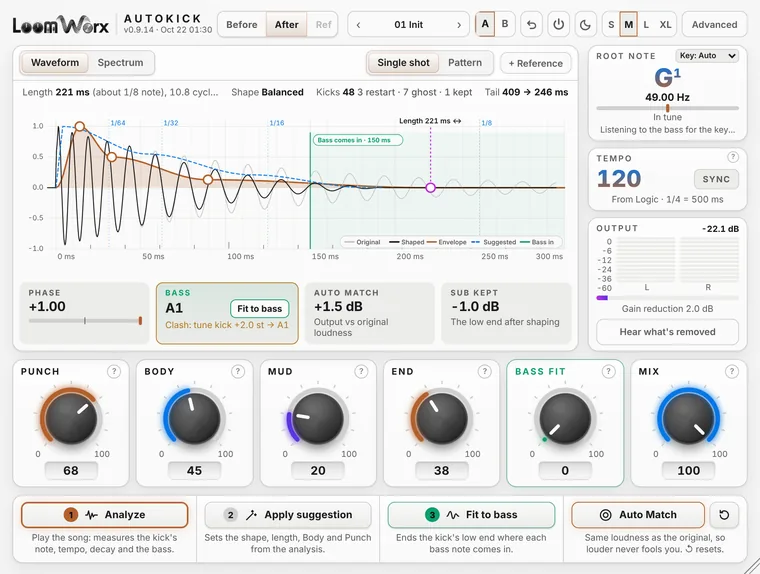Screen dimensions: 760x574
Task: Open the 01 Init preset selector
Action: [x=409, y=25]
